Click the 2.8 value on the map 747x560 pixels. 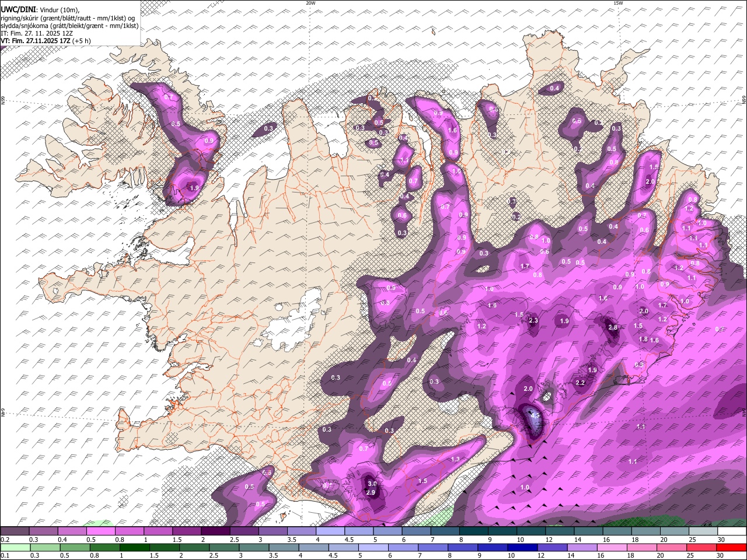612,328
